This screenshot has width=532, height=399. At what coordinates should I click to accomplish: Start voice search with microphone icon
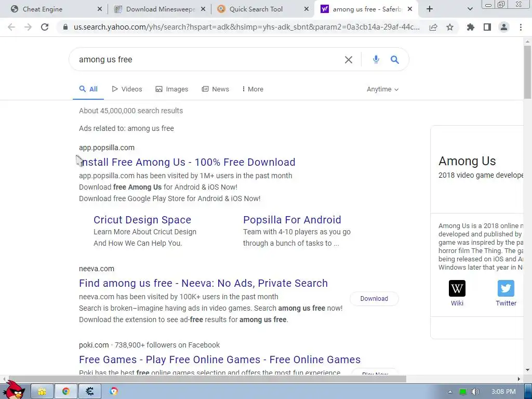pos(376,60)
